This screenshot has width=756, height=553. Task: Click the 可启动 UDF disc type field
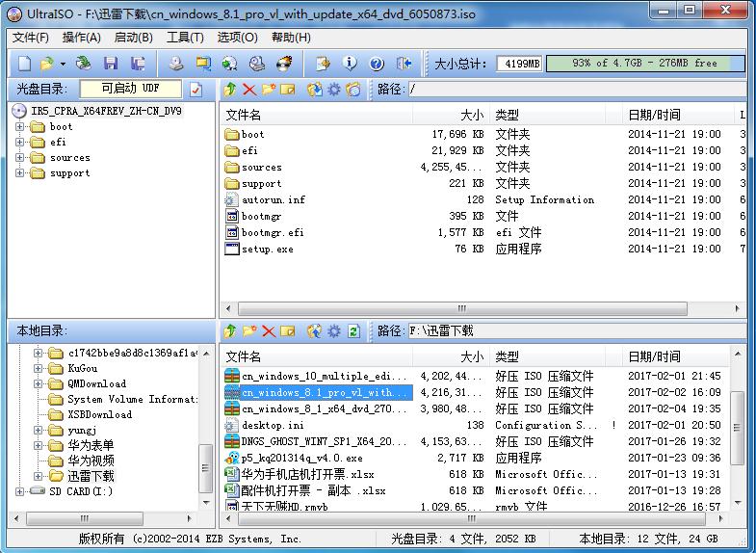click(131, 89)
